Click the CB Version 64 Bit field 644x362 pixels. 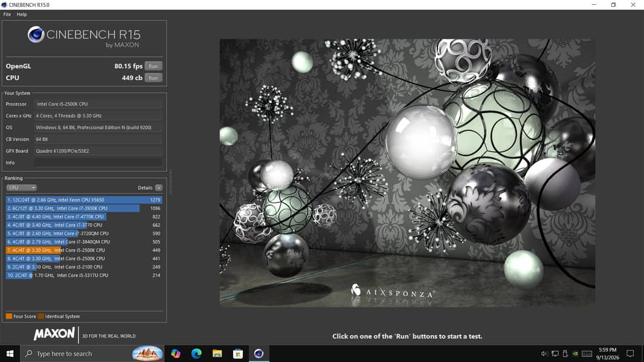coord(98,139)
